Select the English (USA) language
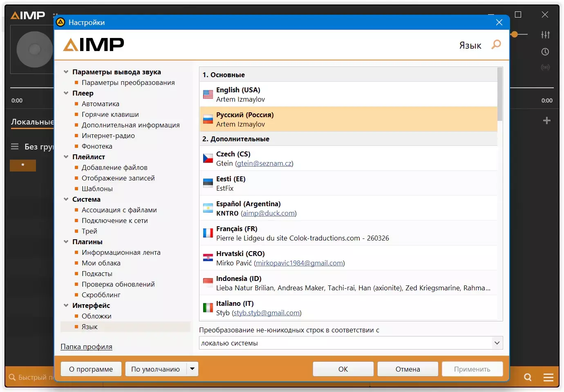Image resolution: width=564 pixels, height=392 pixels. [349, 94]
